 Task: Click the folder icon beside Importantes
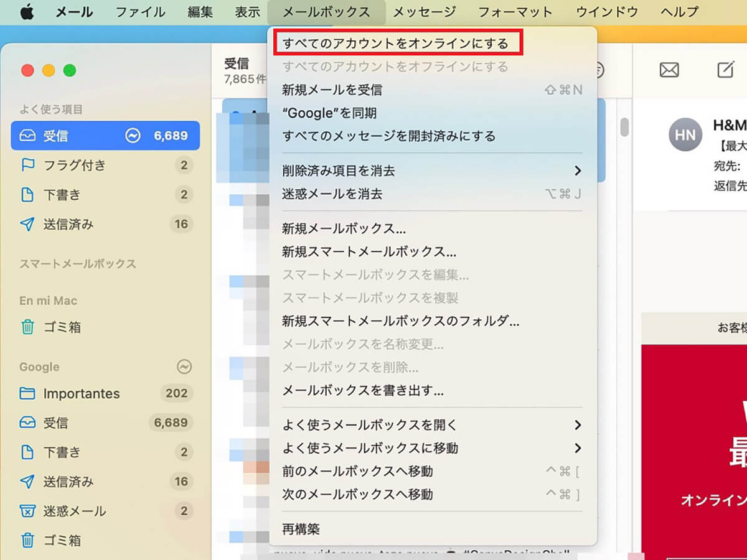point(27,393)
